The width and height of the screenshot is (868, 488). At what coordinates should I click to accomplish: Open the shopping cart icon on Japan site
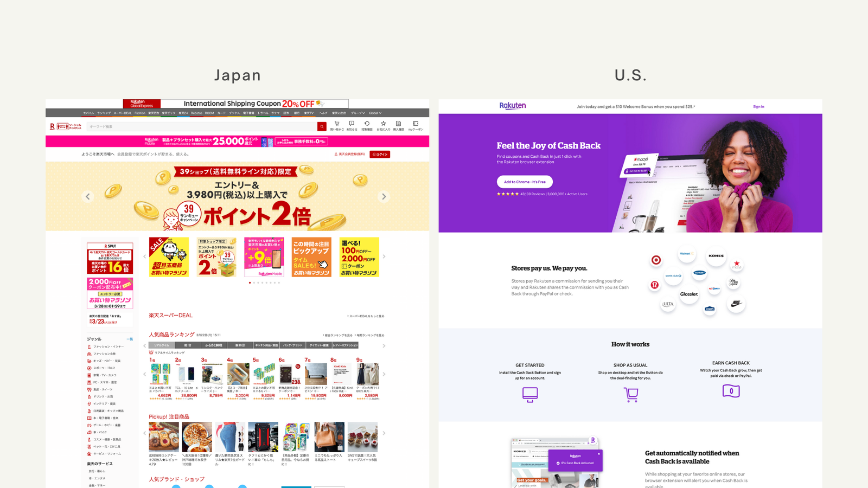point(336,124)
